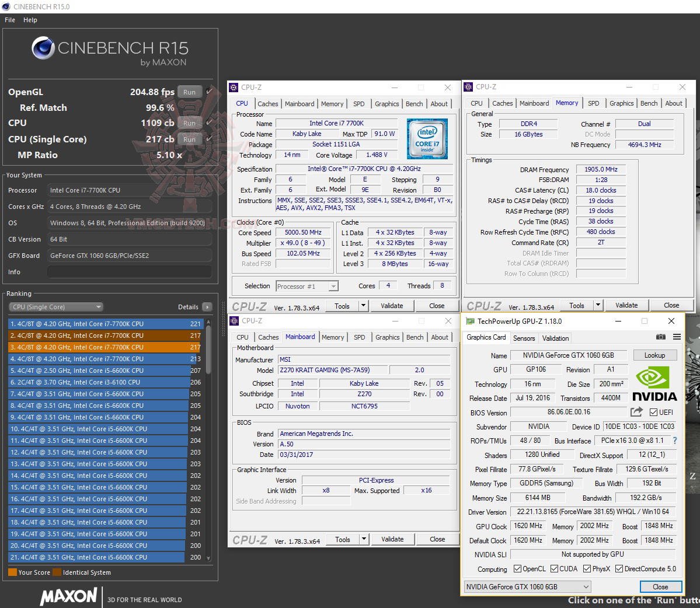The height and width of the screenshot is (608, 700).
Task: Click the camera screenshot icon in GPU-Z
Action: pos(660,337)
